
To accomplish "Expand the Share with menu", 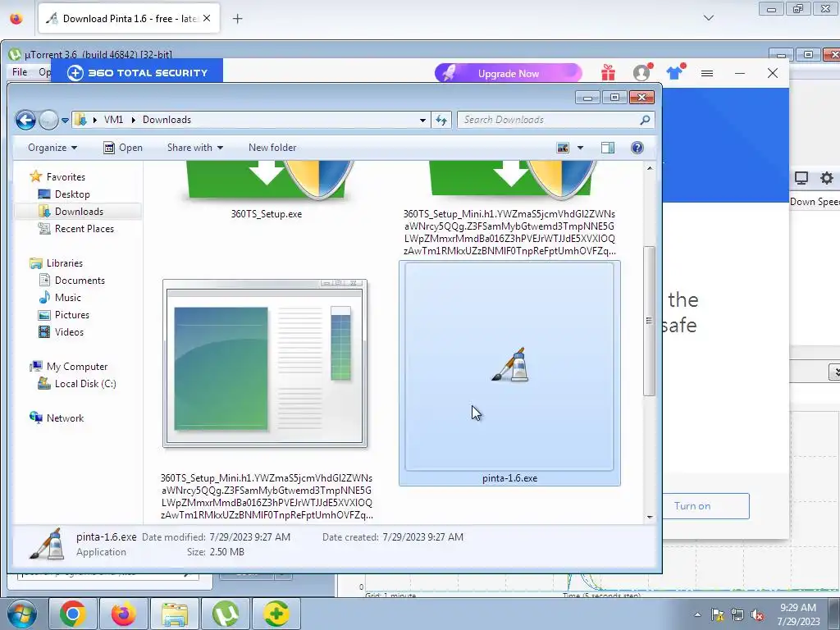I will 195,148.
